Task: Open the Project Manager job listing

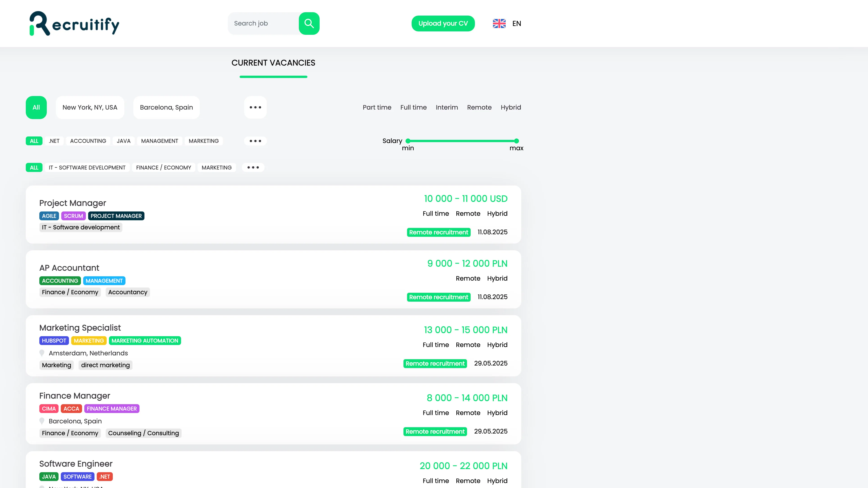Action: point(72,203)
